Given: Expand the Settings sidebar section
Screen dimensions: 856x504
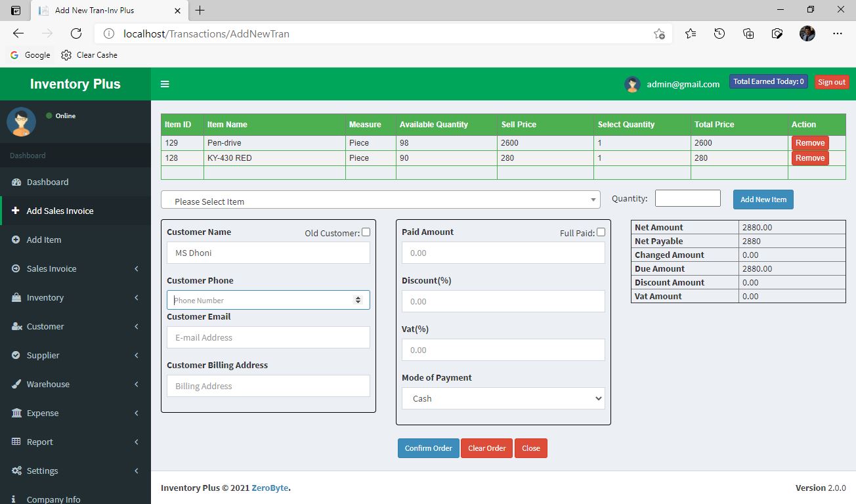Looking at the screenshot, I should coord(43,471).
